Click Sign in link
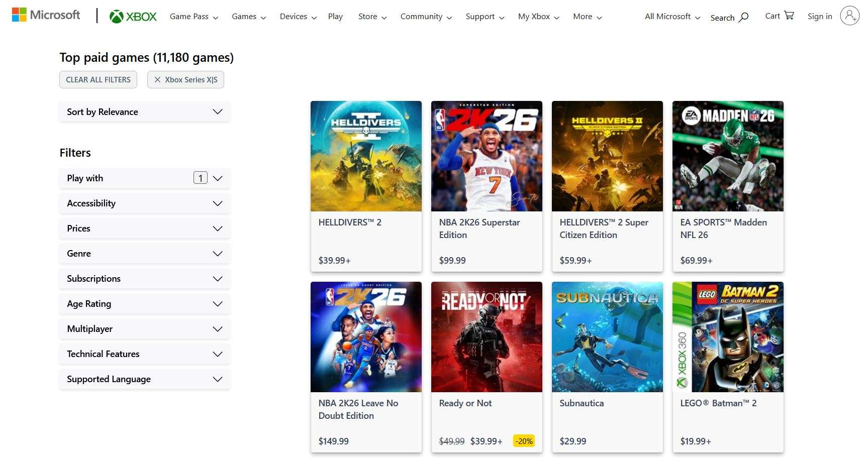Screen dimensions: 868x460 click(820, 16)
